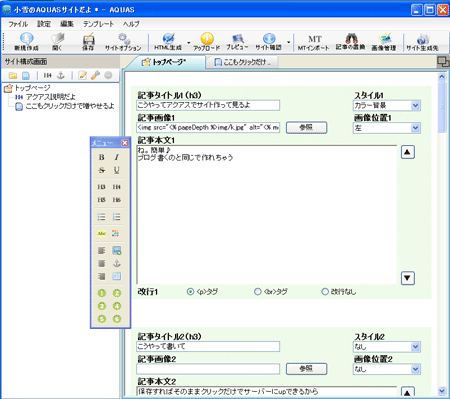Select <br>タグ radio for 改行1
450x399 pixels.
point(258,292)
